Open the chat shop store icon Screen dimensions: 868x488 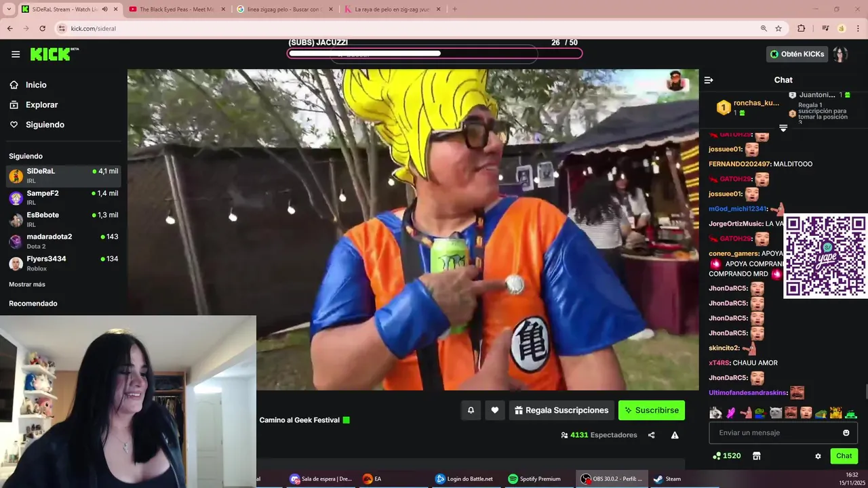tap(757, 456)
